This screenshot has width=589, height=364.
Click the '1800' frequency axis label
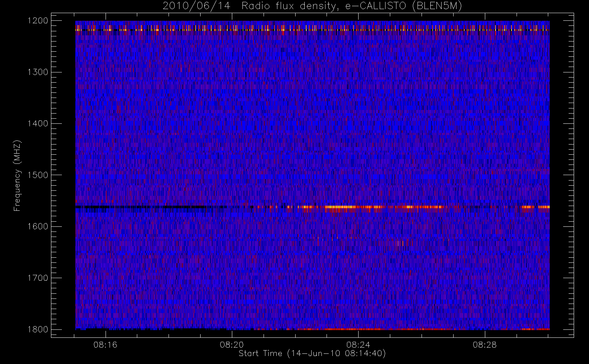(38, 329)
